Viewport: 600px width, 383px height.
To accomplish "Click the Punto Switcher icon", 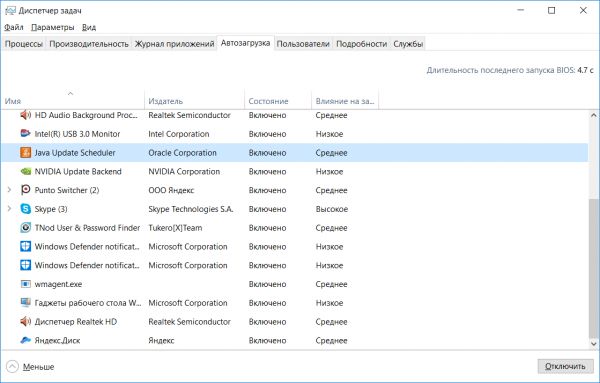I will (25, 190).
